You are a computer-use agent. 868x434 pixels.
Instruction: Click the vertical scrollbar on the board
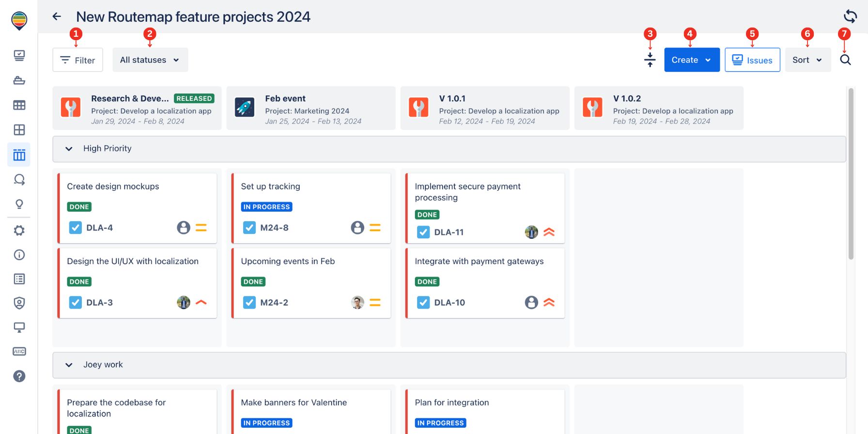pos(851,174)
